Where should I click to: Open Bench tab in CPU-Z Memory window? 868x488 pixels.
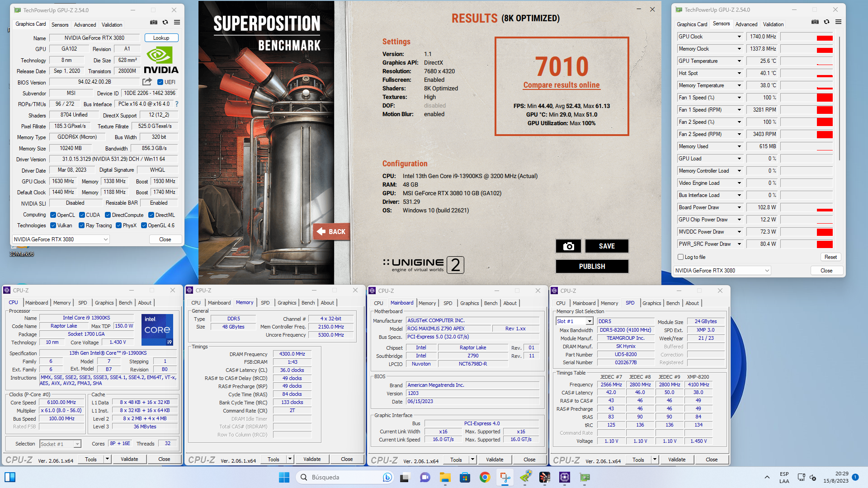coord(308,303)
